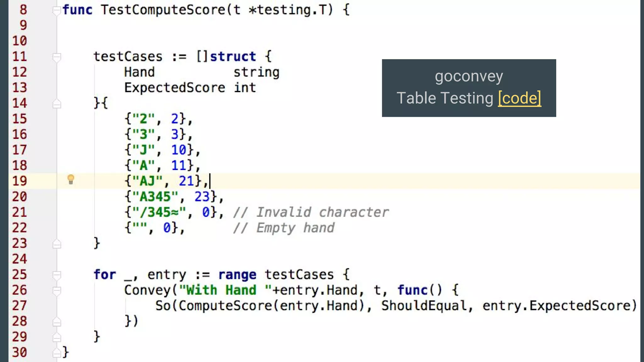Click the number 23 on line 20

pyautogui.click(x=202, y=197)
